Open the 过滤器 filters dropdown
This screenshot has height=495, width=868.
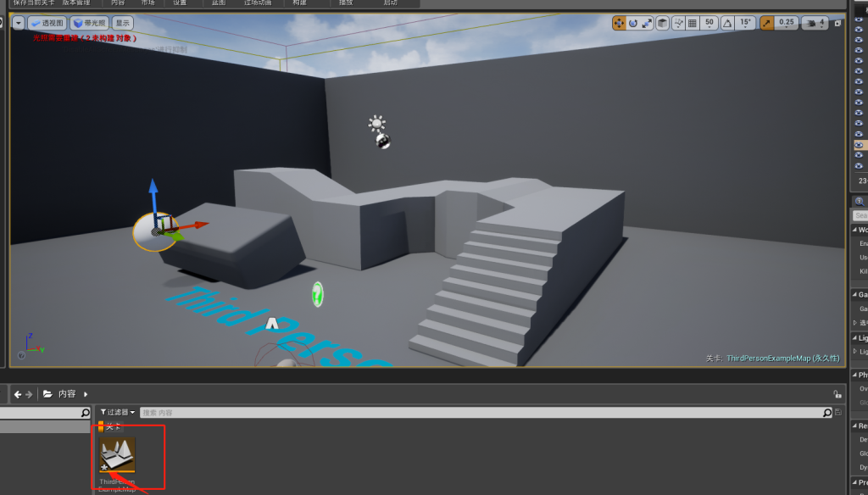coord(117,413)
